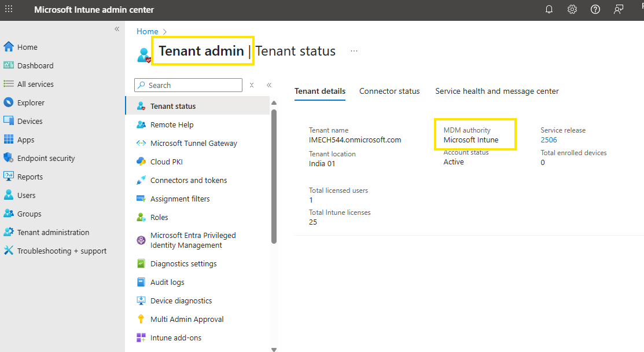Select Tenant status in blade menu
Viewport: 644px width, 352px height.
pyautogui.click(x=197, y=106)
